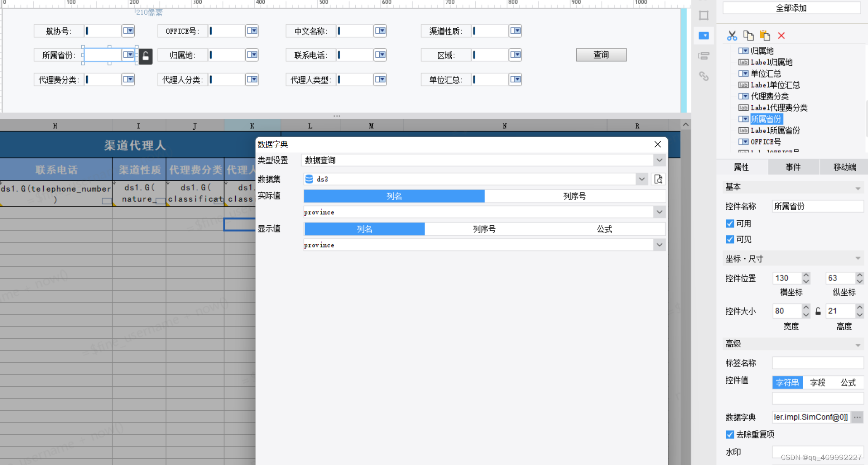Set 控件值 type to 公式

click(848, 382)
